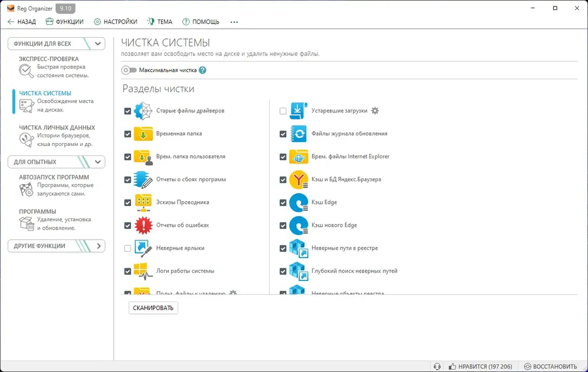The image size is (588, 372).
Task: Click the Неверные пути в реестре cubes icon
Action: tap(299, 248)
